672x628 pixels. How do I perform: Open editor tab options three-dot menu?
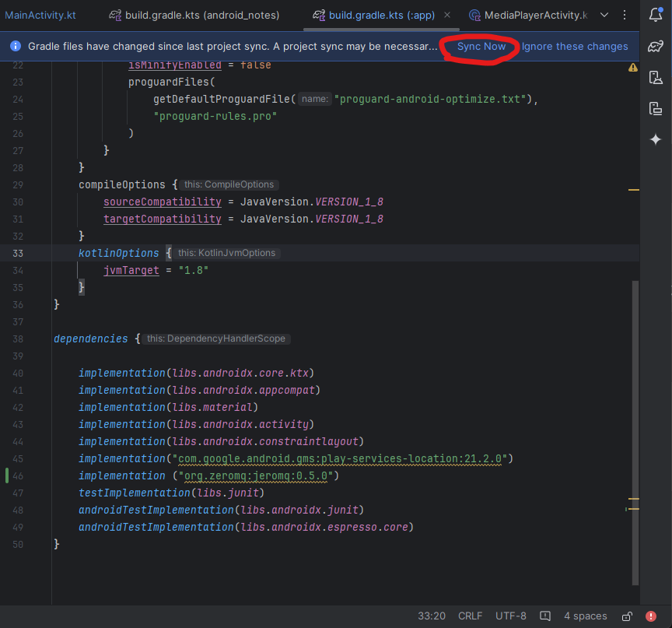coord(625,16)
